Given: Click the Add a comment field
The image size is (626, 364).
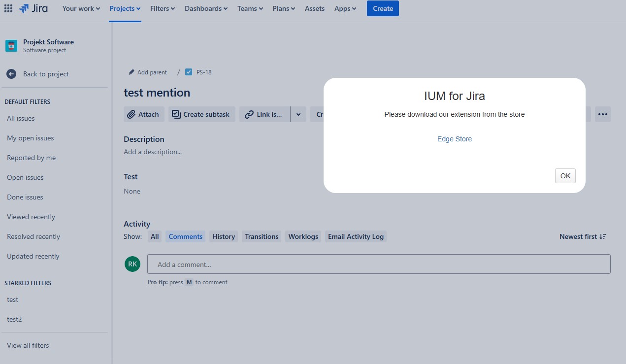Looking at the screenshot, I should [x=378, y=264].
